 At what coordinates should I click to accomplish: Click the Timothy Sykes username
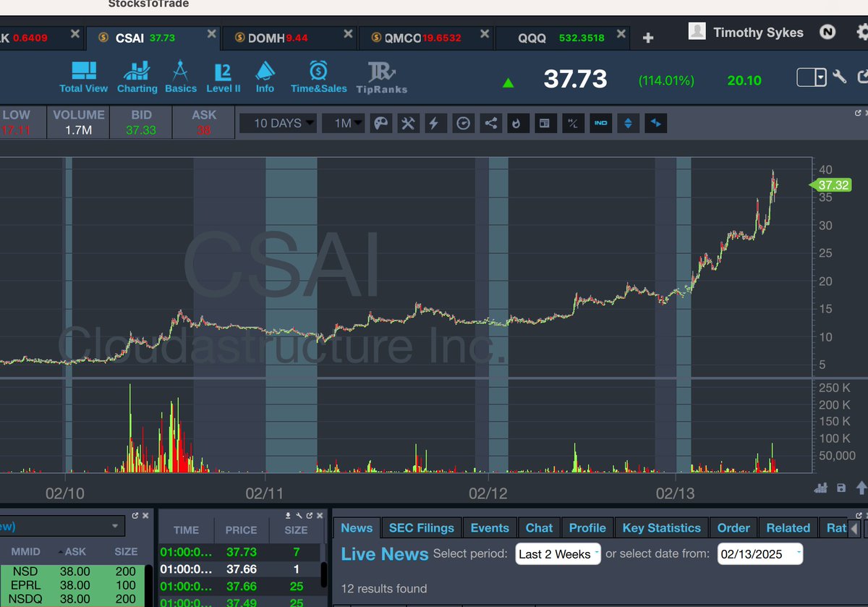click(x=758, y=32)
